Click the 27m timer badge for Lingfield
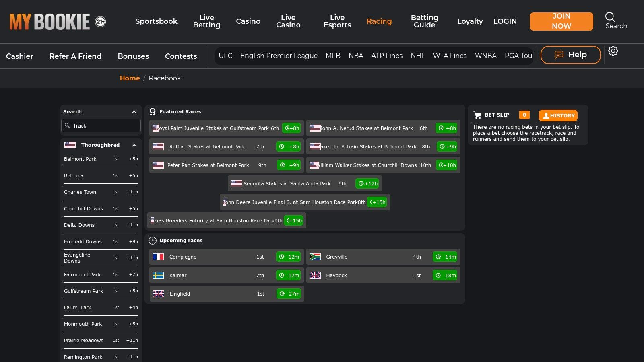644x362 pixels. (289, 294)
